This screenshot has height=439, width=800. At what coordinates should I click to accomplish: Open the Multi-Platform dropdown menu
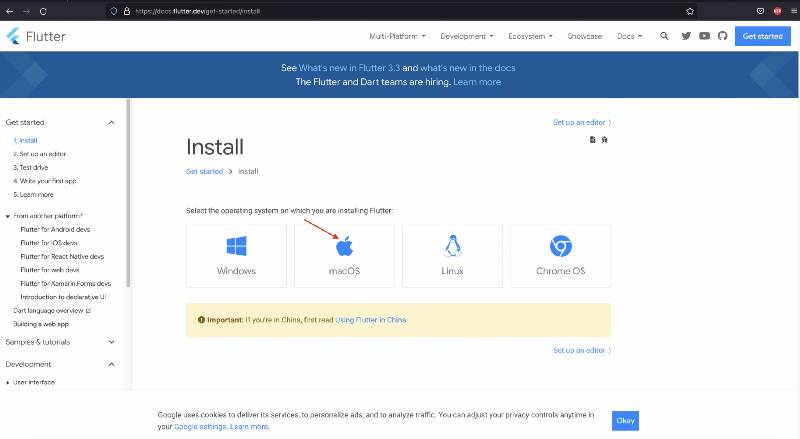(397, 36)
